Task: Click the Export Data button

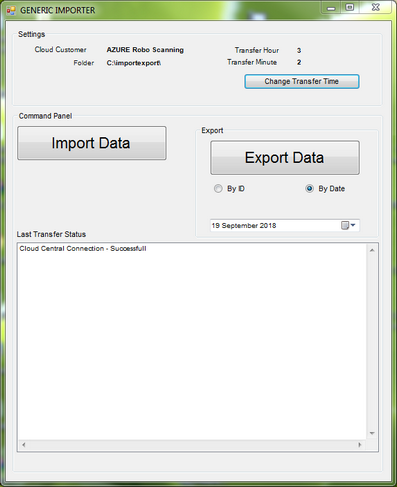Action: pos(285,158)
